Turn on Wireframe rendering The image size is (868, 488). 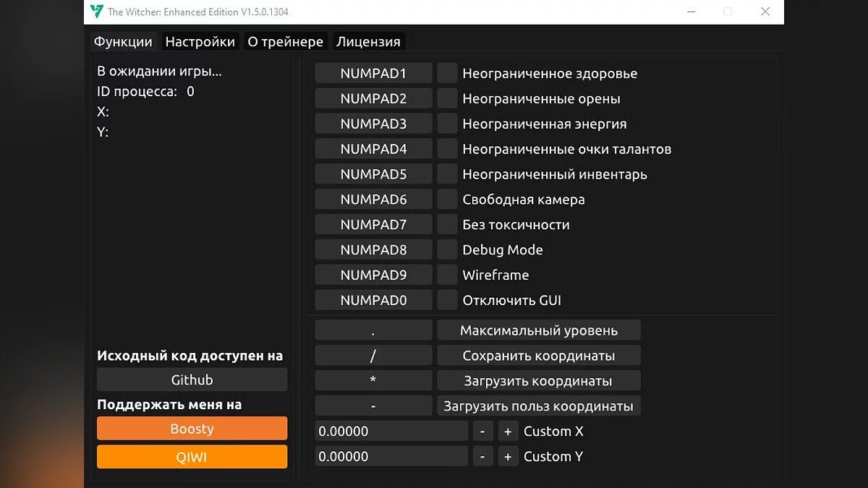(x=446, y=275)
